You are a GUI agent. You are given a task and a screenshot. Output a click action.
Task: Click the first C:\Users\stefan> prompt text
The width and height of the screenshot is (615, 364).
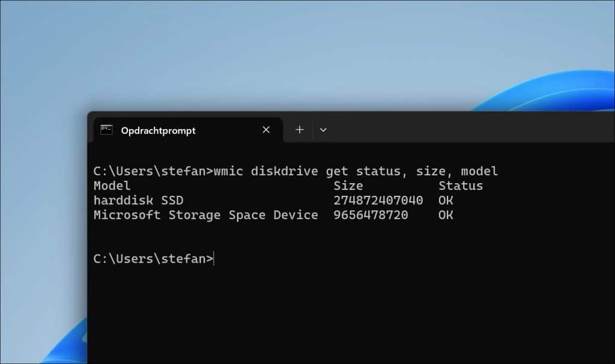tap(153, 171)
